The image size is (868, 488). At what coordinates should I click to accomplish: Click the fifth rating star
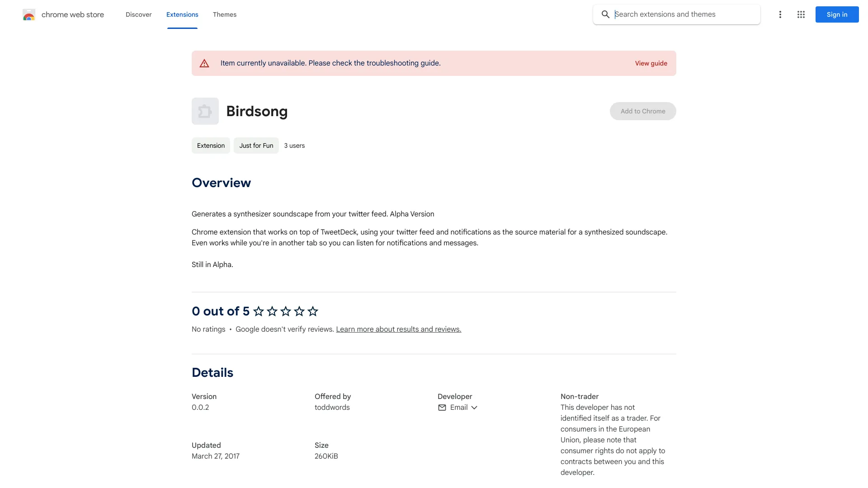(x=312, y=311)
